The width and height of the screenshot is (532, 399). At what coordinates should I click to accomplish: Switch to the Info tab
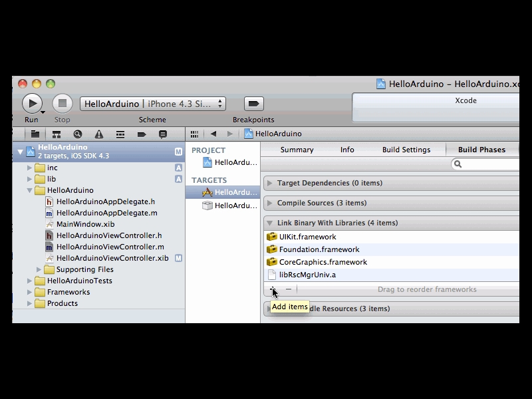point(347,150)
